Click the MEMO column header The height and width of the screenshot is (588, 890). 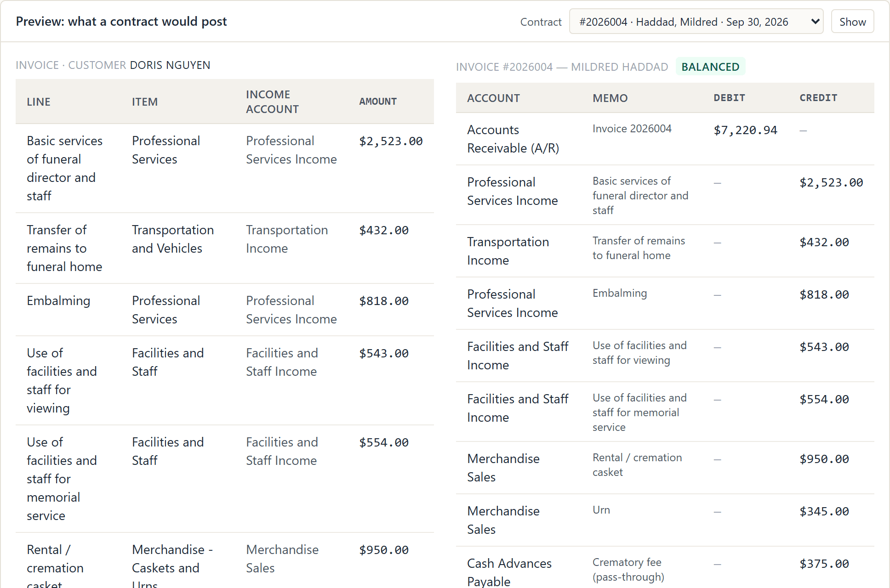[610, 98]
